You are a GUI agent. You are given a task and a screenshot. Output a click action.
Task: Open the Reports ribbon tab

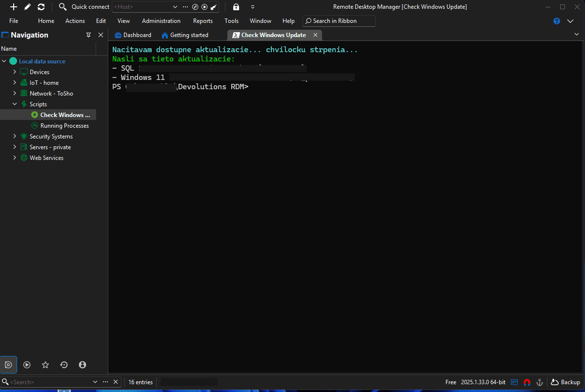[x=203, y=21]
